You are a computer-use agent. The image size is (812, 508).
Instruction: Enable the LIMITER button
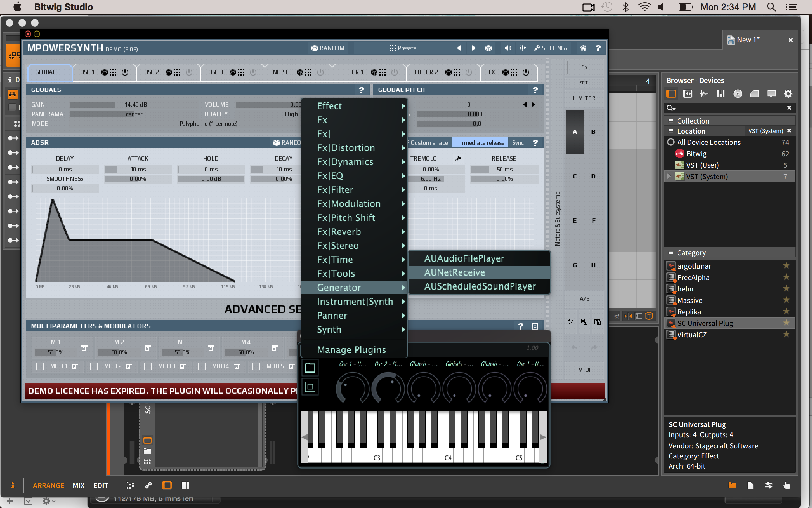coord(584,98)
